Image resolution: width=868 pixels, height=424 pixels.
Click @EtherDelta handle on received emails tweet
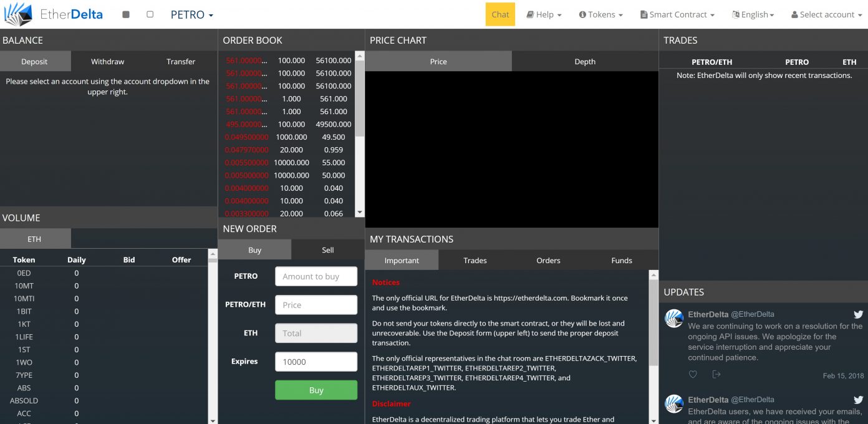coord(753,400)
